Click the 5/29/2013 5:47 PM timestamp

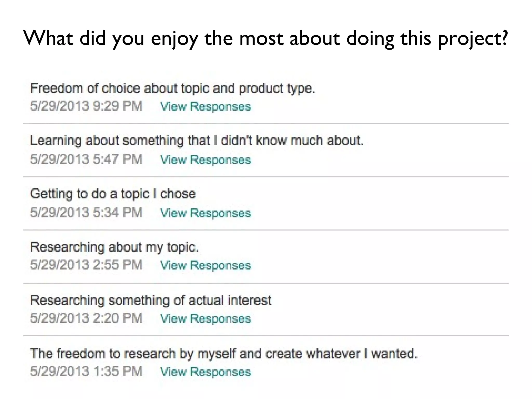86,159
